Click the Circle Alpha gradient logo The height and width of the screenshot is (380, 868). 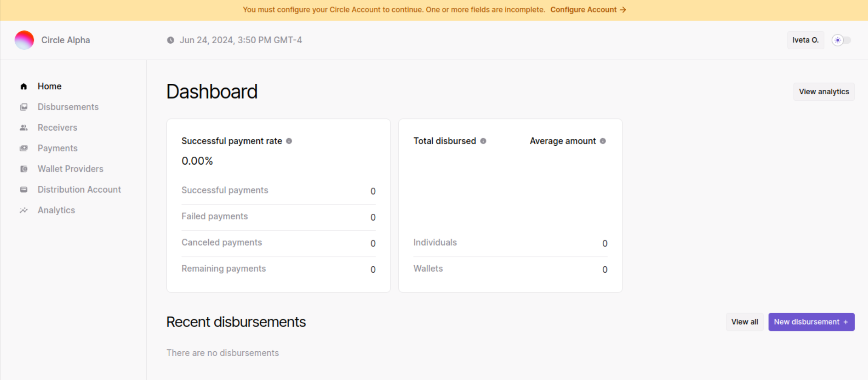tap(24, 40)
